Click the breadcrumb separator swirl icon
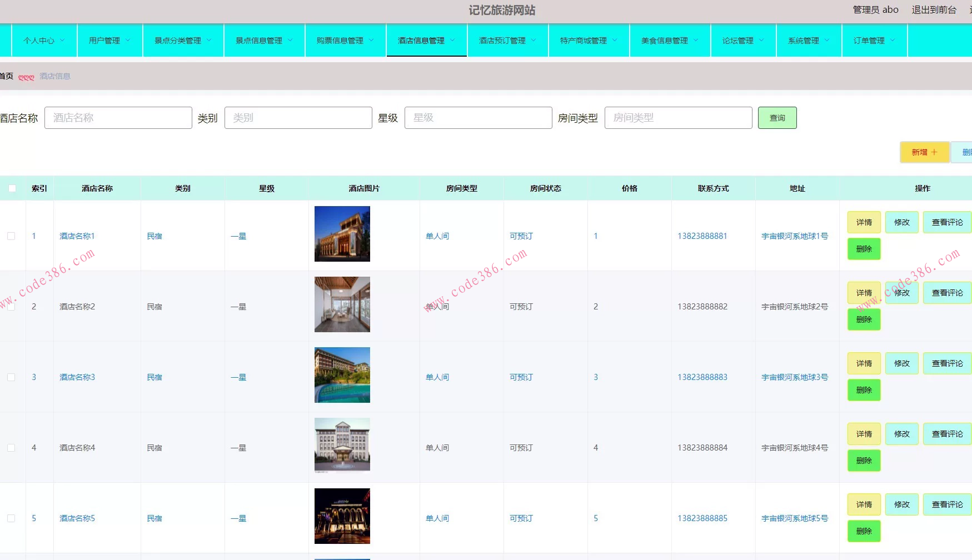972x560 pixels. (26, 77)
